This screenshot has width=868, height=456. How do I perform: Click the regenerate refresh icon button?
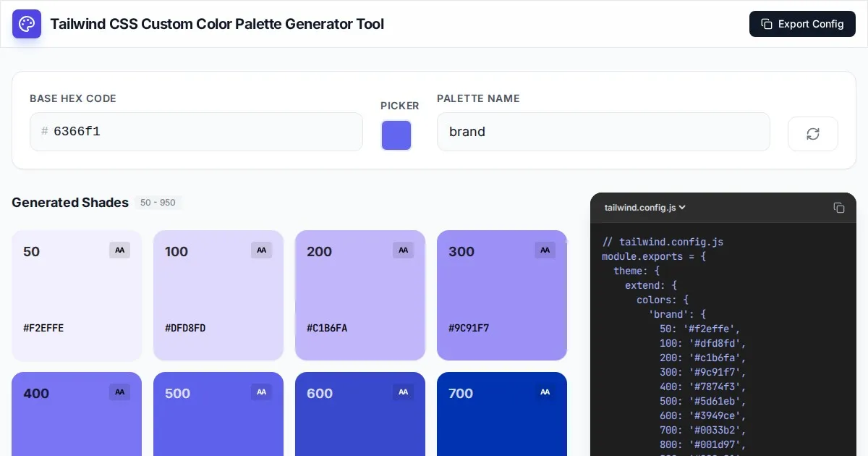(812, 134)
